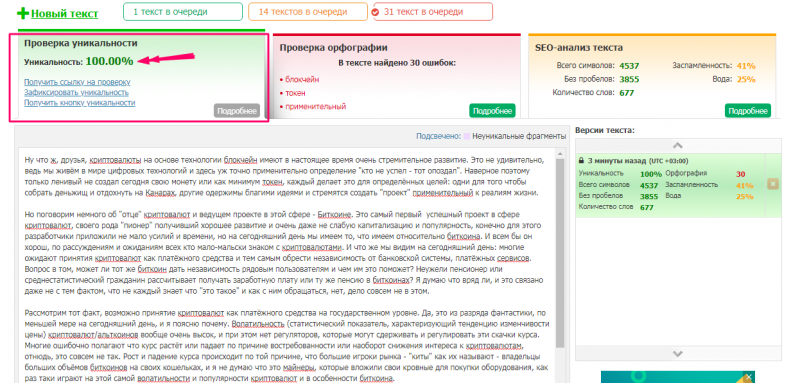Screen dimensions: 800x383
Task: Click the misspelled word применительный in error list
Action: coord(315,107)
